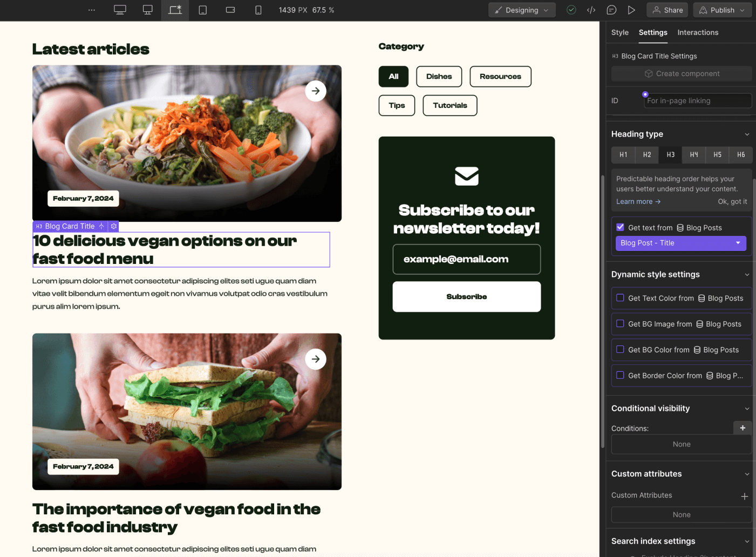Click the arrow button on sandwich article image

316,359
